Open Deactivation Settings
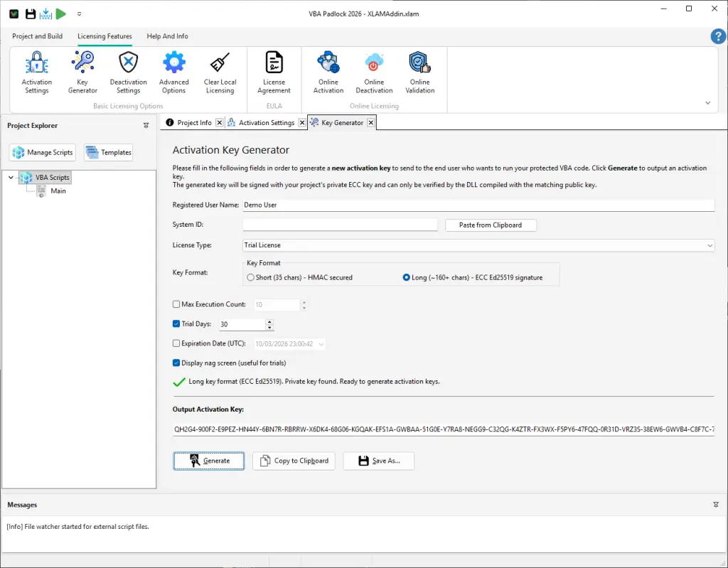 128,71
